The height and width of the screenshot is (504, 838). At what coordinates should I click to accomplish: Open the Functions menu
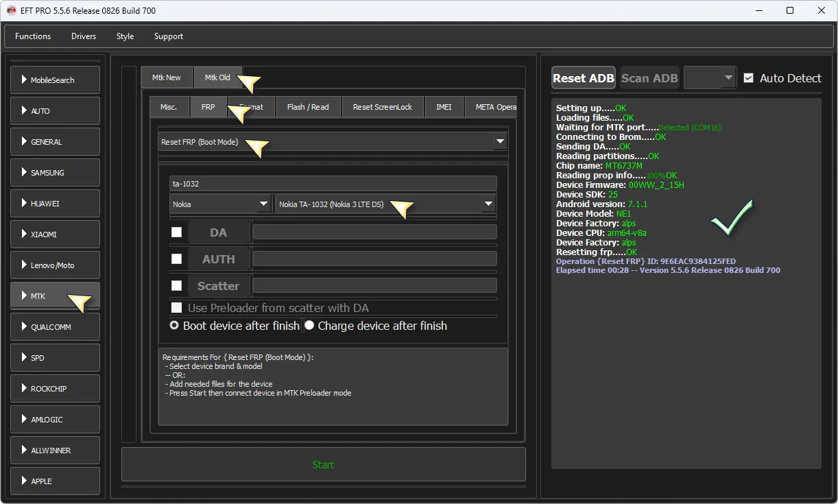[x=33, y=36]
